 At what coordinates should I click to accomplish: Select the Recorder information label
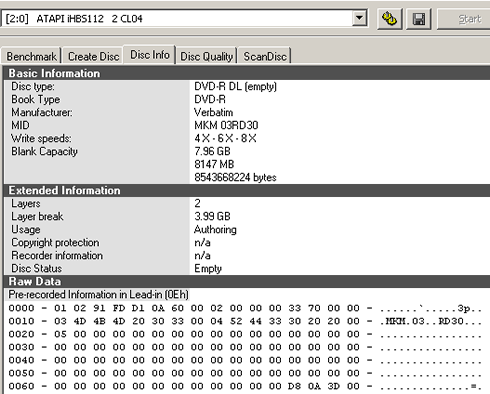pyautogui.click(x=57, y=255)
